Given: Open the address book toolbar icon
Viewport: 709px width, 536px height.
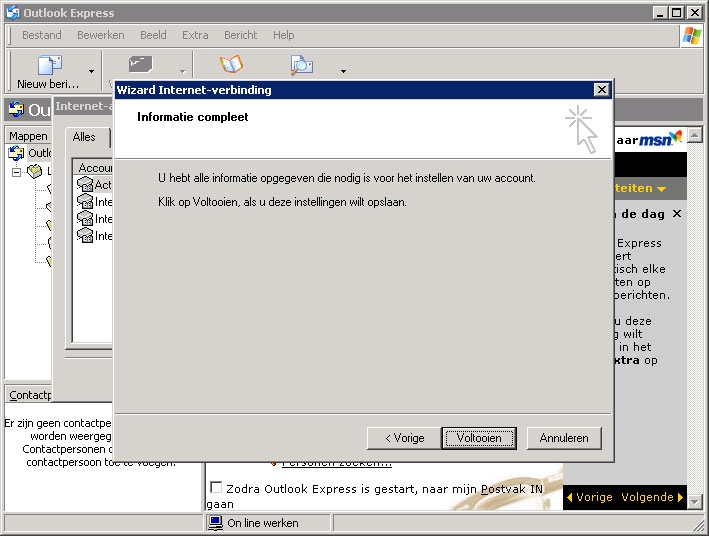Looking at the screenshot, I should tap(232, 65).
